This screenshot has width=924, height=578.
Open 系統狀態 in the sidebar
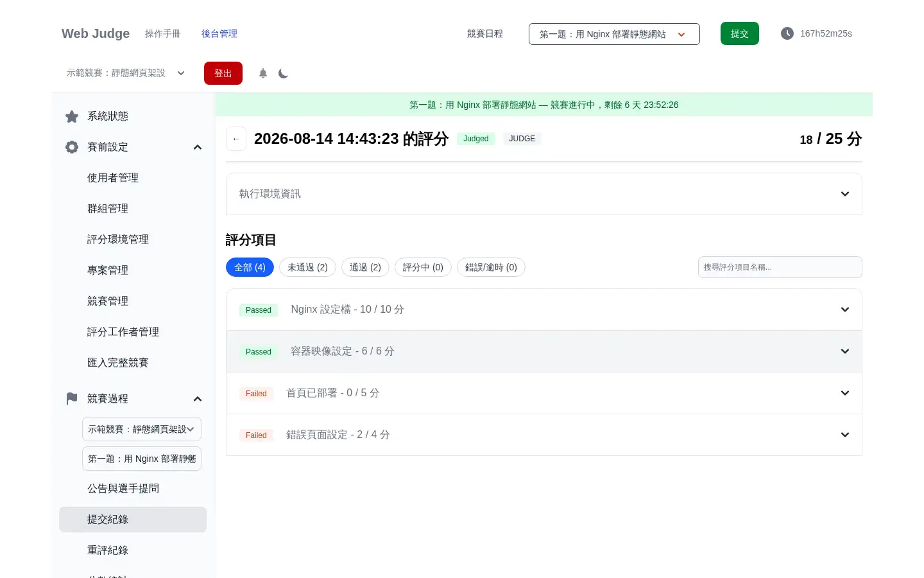tap(133, 116)
